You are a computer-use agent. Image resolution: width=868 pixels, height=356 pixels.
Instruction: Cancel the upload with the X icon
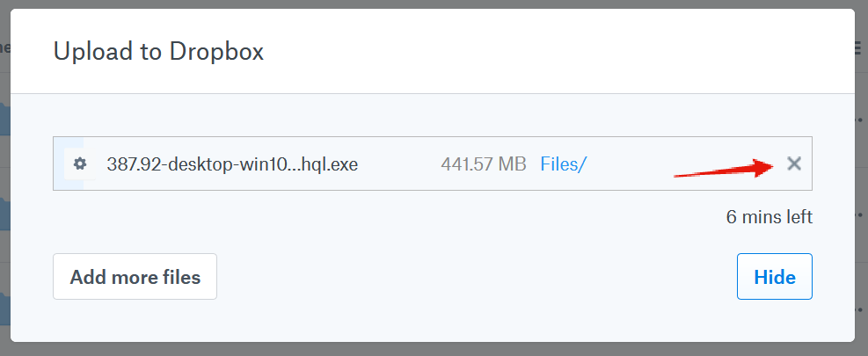coord(794,163)
